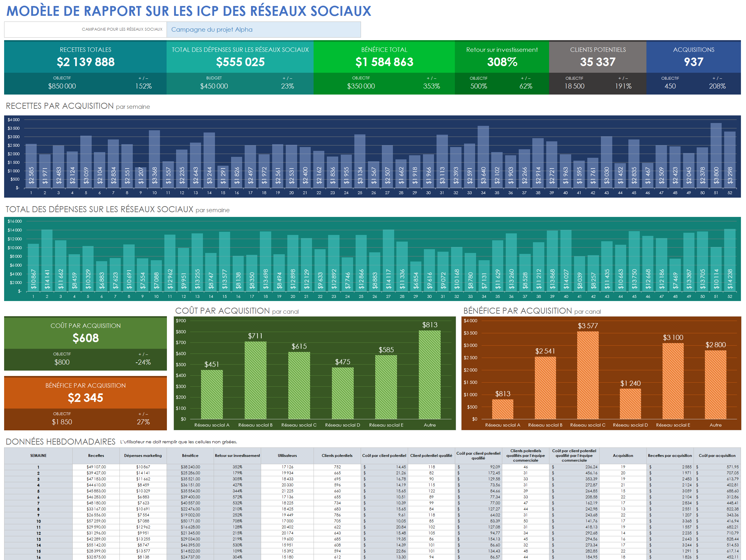Screen dimensions: 746x560
Task: Click the Retour sur investissement 308% value
Action: [502, 62]
